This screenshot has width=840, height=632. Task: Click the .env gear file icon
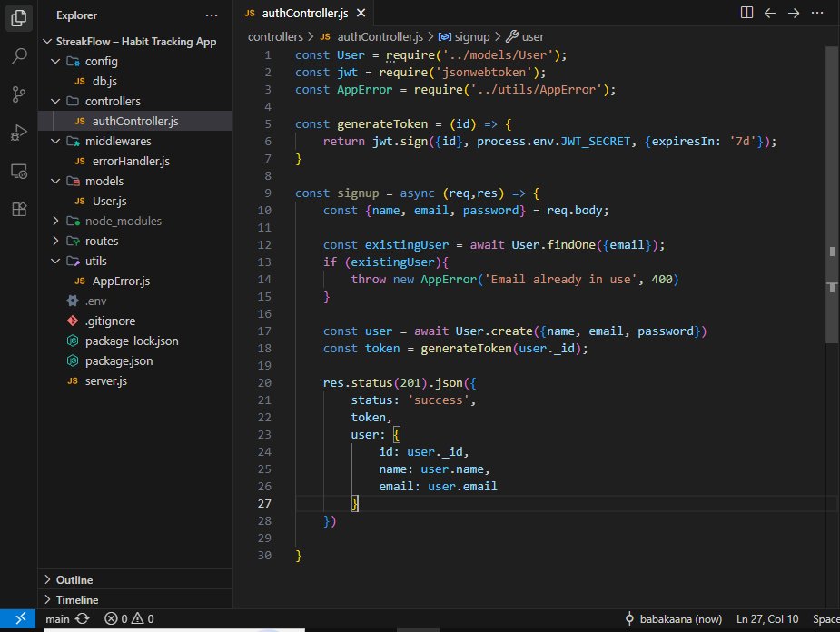(x=73, y=301)
